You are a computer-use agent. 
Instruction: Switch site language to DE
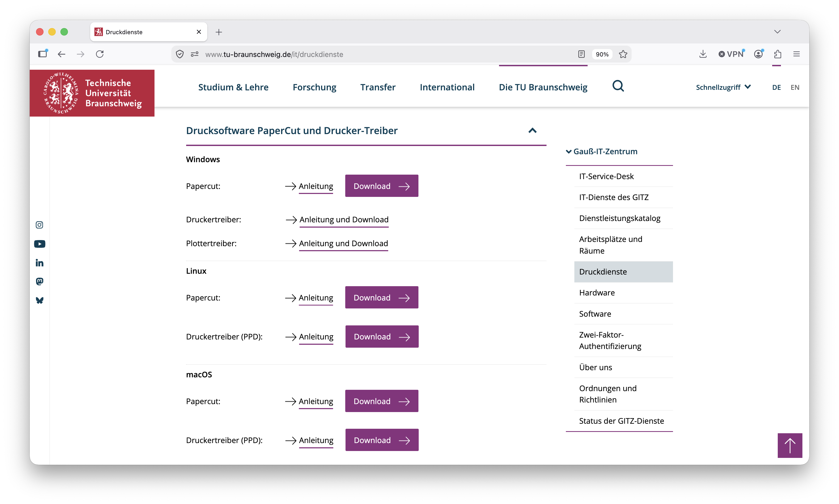[x=776, y=87]
